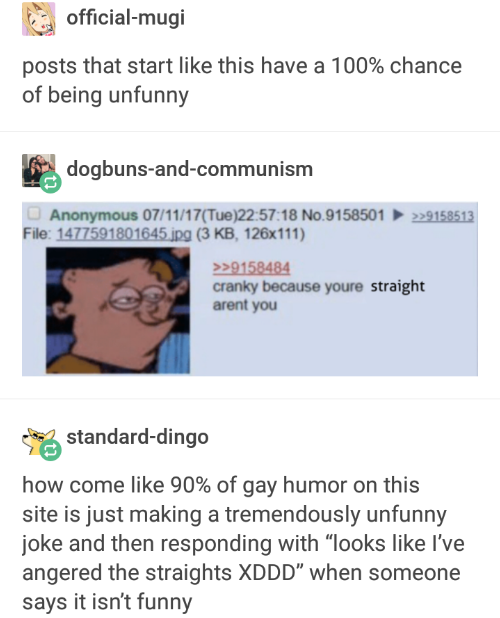This screenshot has height=618, width=500.
Task: Click the 07/11/17(Tue)22:57:18 timestamp
Action: (x=220, y=215)
